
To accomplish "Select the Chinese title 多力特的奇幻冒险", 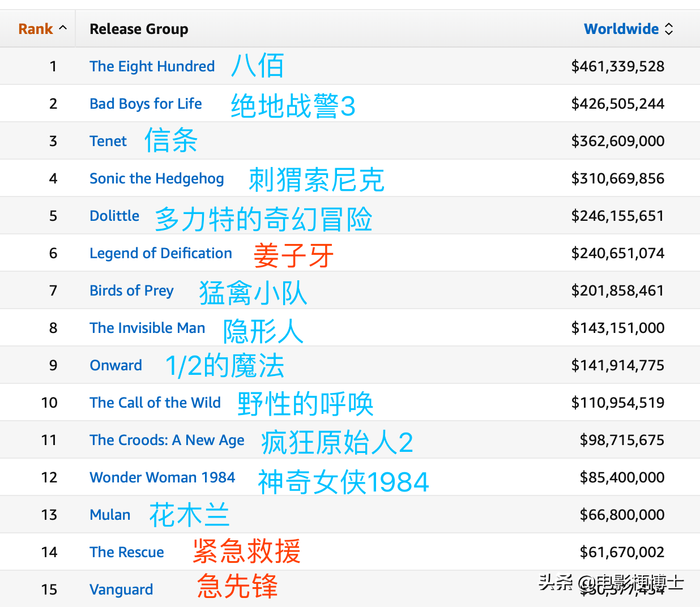I will tap(263, 219).
